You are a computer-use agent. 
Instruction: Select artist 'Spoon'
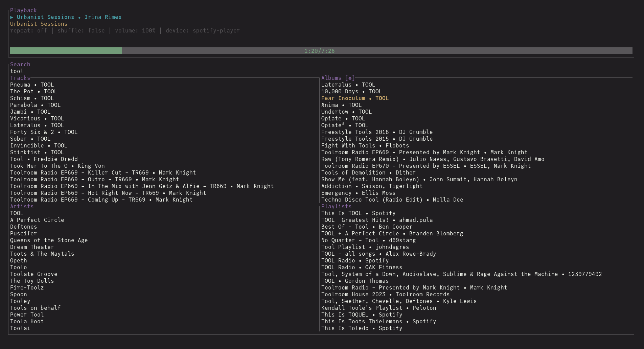[18, 294]
